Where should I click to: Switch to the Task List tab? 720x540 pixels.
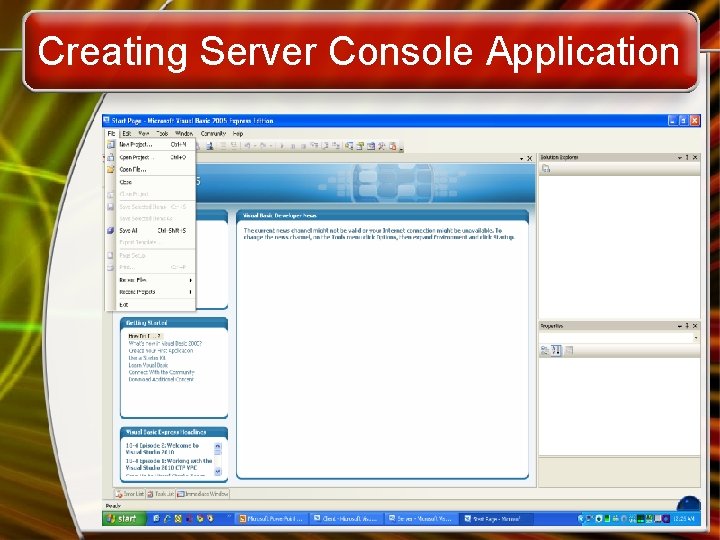161,494
